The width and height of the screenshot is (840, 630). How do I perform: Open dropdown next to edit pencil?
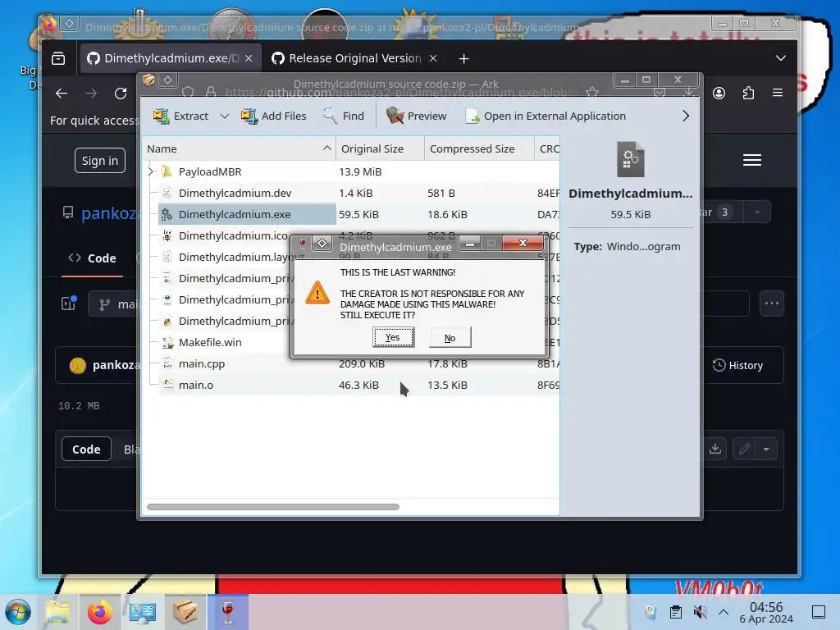pos(767,449)
